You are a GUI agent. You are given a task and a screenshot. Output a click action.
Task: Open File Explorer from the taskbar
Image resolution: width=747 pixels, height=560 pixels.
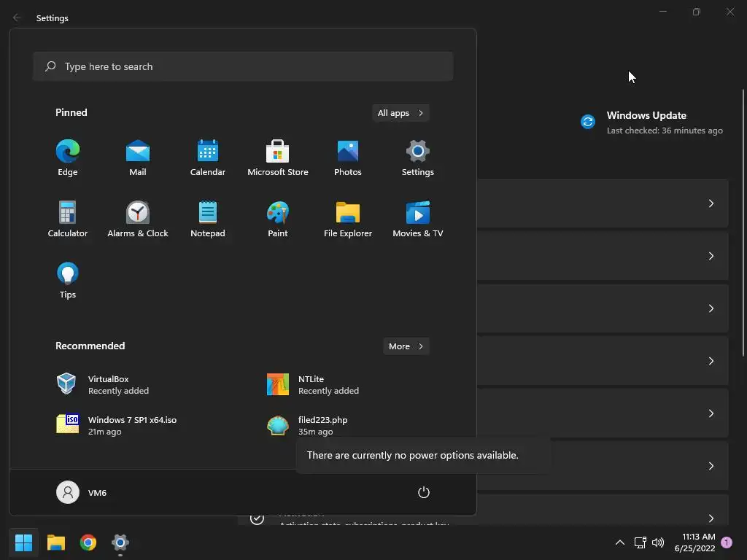[x=55, y=542]
